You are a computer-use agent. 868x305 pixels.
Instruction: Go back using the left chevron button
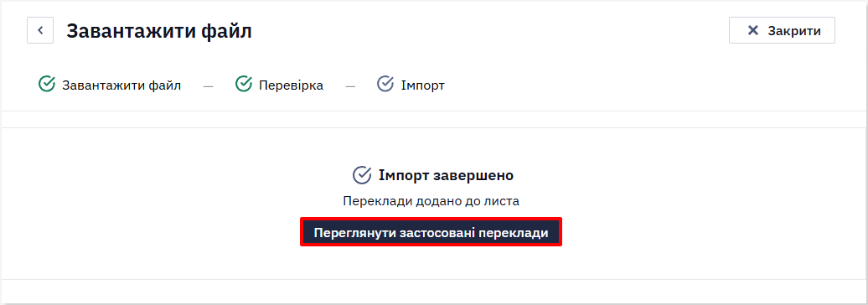(x=40, y=30)
